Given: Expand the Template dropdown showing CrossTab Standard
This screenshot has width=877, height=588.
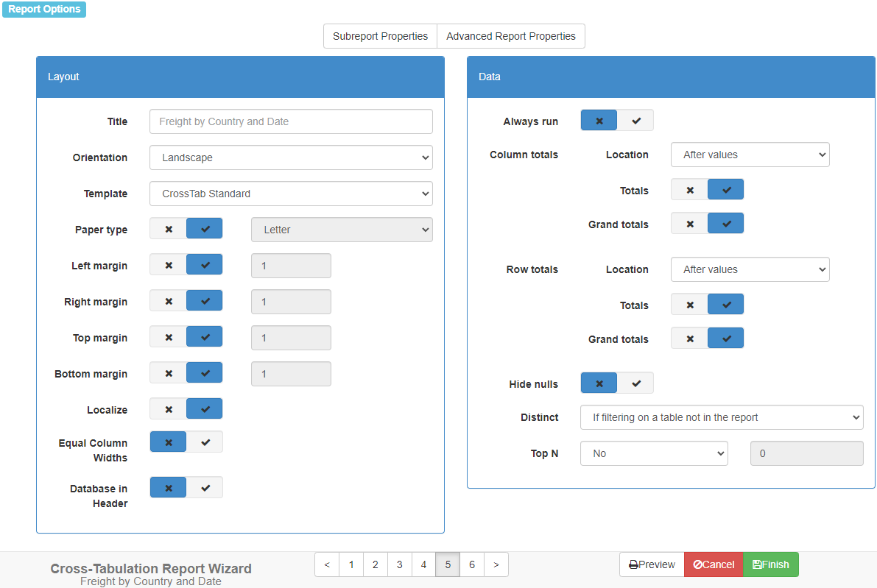Looking at the screenshot, I should [291, 194].
